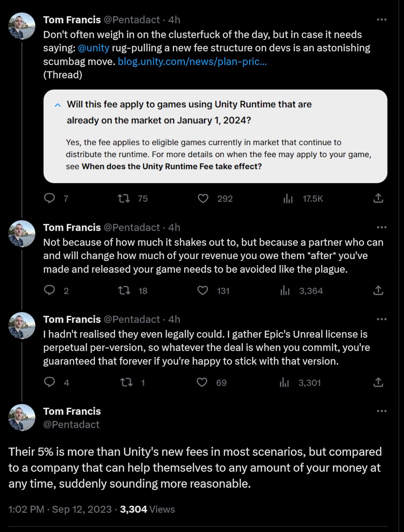
Task: Open more options on the second tweet
Action: [381, 227]
